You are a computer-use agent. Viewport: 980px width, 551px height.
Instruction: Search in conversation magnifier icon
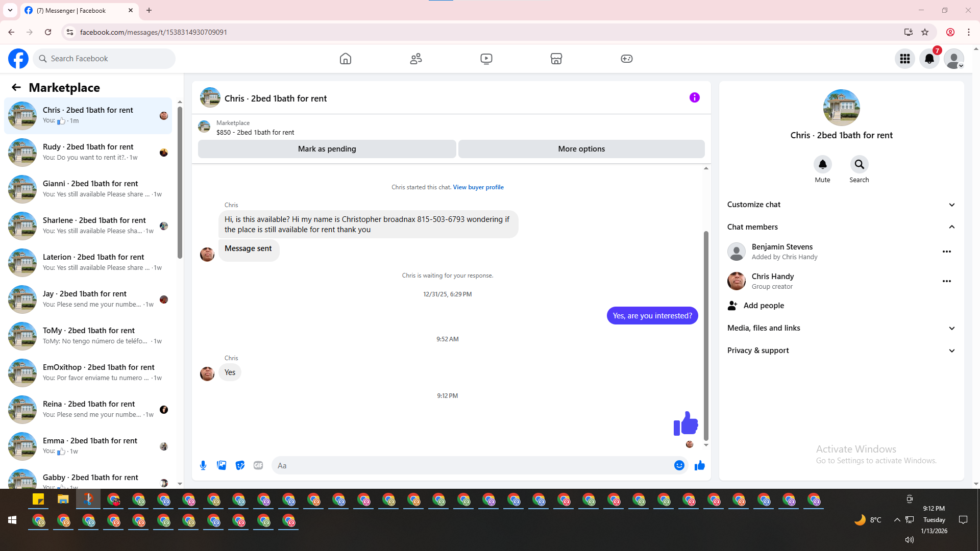click(x=859, y=164)
